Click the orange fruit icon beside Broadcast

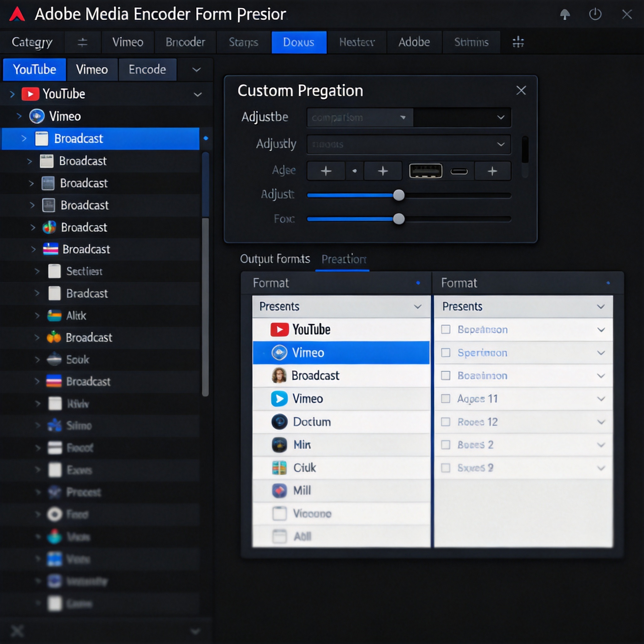click(54, 337)
